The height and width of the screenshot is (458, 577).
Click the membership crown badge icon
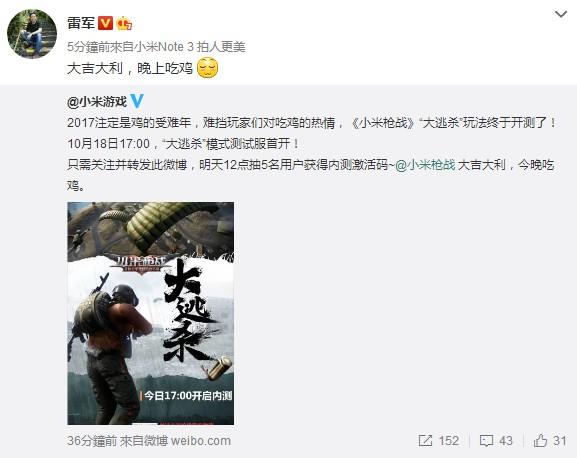(124, 24)
